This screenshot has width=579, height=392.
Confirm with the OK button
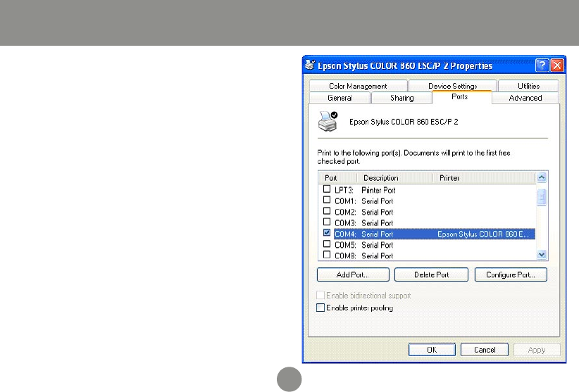[432, 350]
